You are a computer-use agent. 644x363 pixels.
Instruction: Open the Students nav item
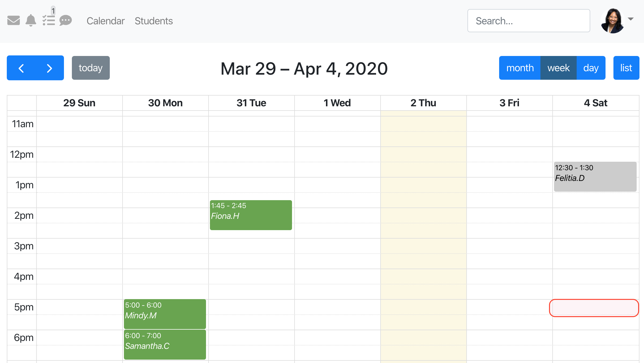coord(154,21)
